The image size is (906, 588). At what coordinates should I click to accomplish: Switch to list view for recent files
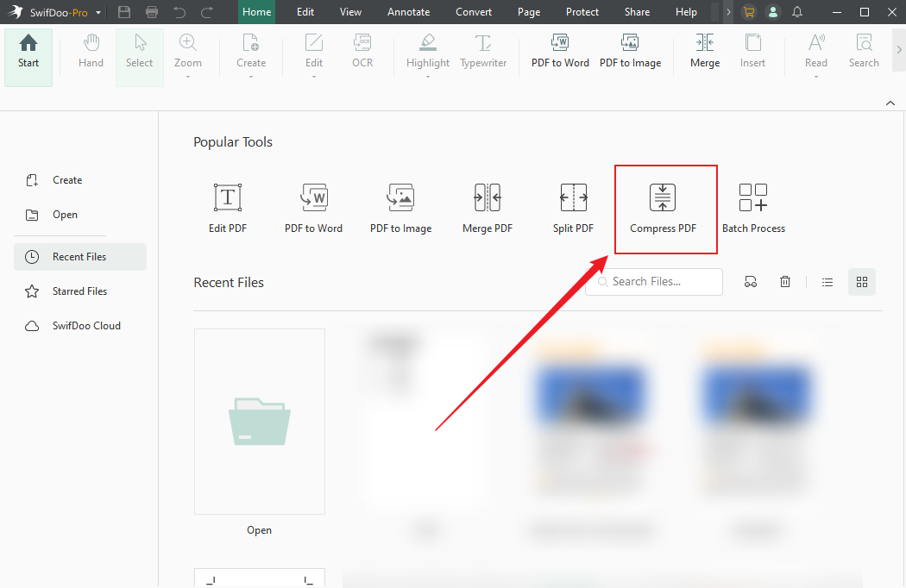pos(827,281)
